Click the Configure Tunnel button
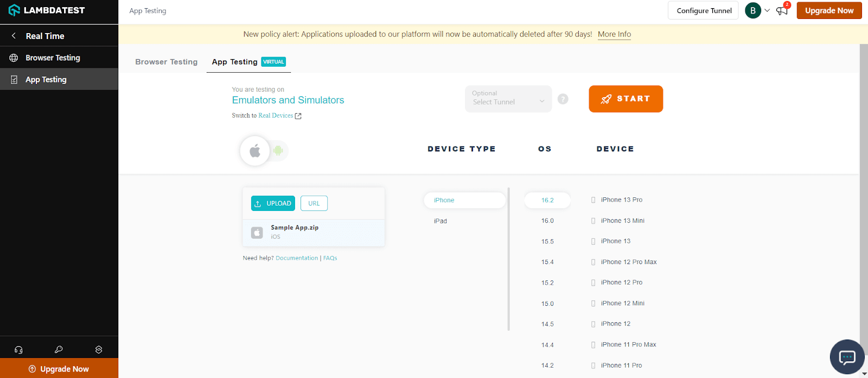Screen dimensions: 868x378 [x=703, y=10]
